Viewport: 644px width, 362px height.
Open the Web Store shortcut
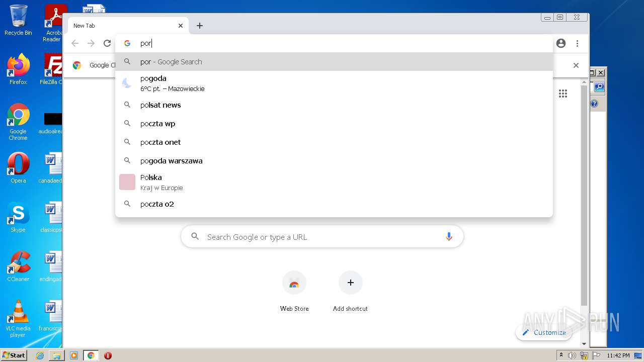[294, 292]
